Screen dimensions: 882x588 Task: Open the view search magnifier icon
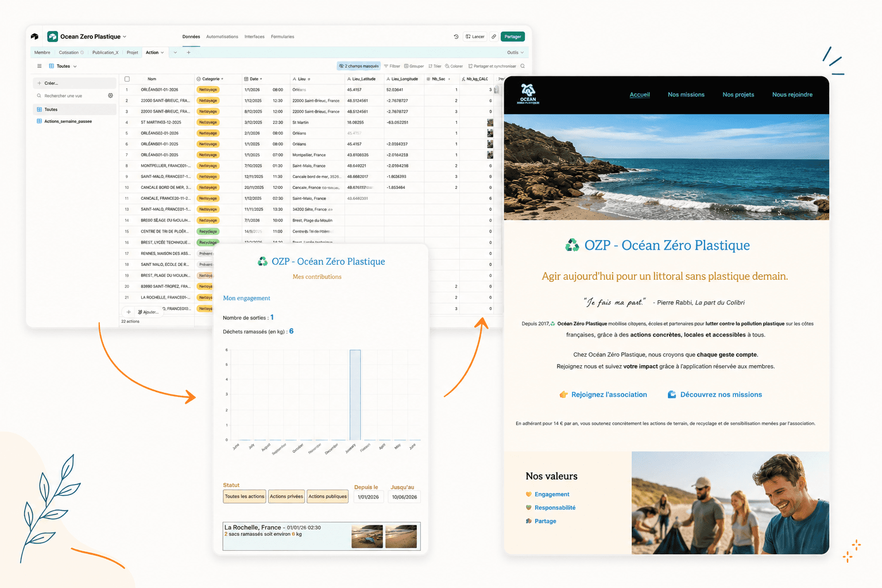point(523,66)
